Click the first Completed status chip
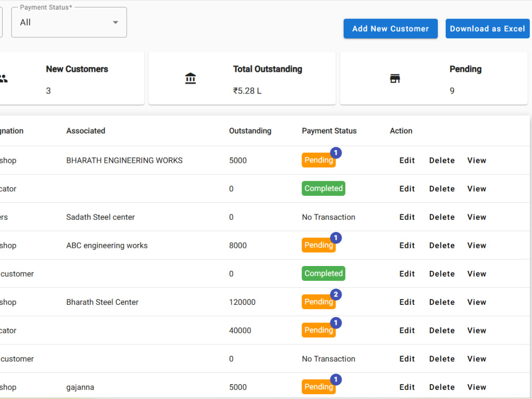 (x=323, y=188)
